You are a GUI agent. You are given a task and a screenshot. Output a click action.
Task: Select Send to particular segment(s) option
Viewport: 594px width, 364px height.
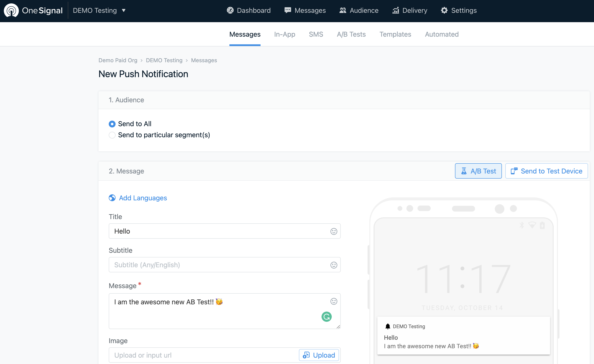tap(112, 135)
